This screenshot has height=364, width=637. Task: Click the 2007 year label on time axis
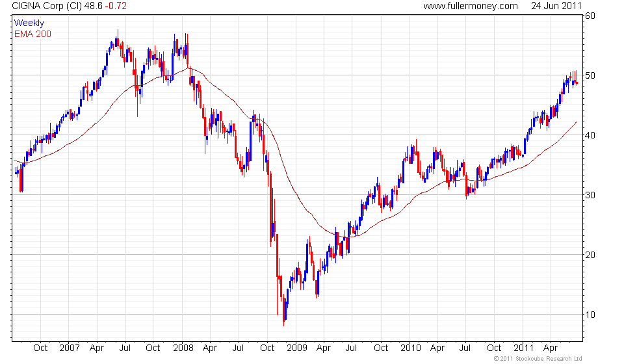coord(70,348)
